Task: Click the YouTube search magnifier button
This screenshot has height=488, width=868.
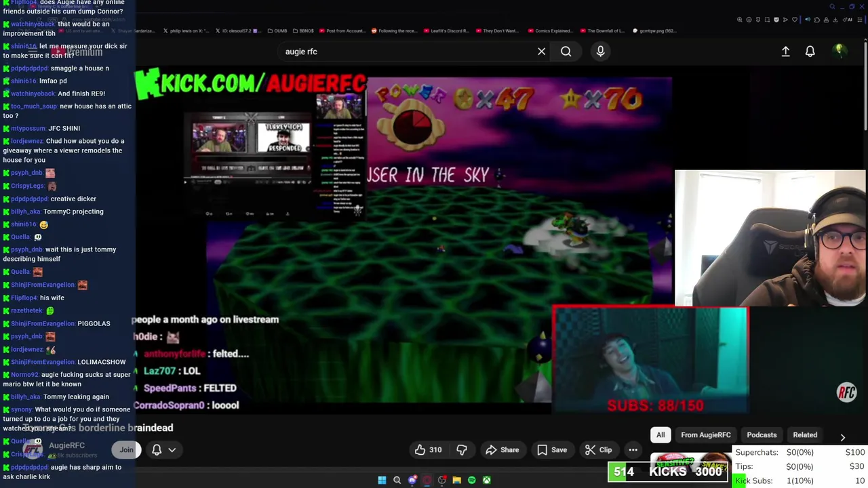Action: (x=566, y=52)
